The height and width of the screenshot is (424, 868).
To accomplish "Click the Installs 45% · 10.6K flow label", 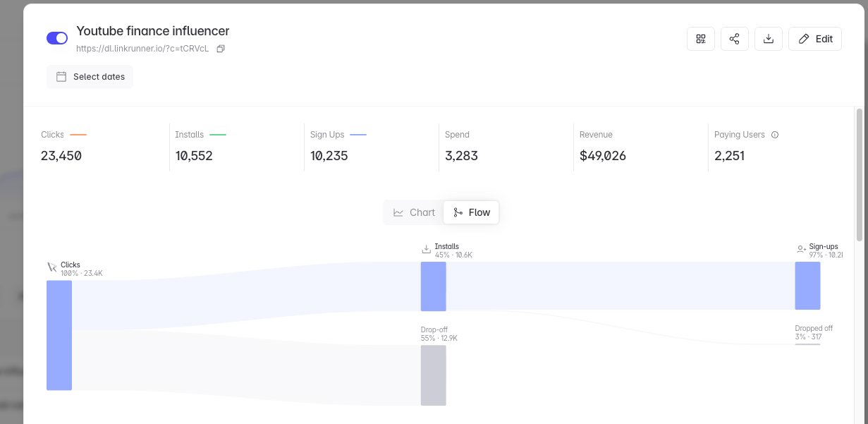I will pos(453,250).
